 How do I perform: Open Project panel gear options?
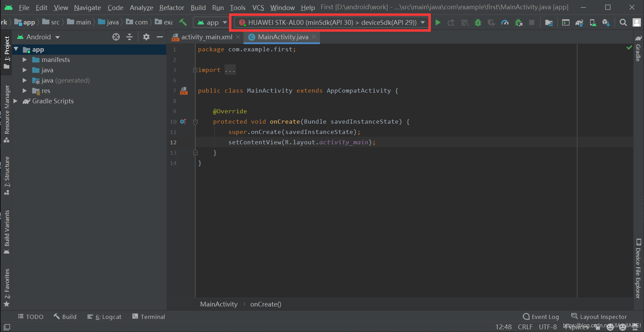click(x=146, y=37)
